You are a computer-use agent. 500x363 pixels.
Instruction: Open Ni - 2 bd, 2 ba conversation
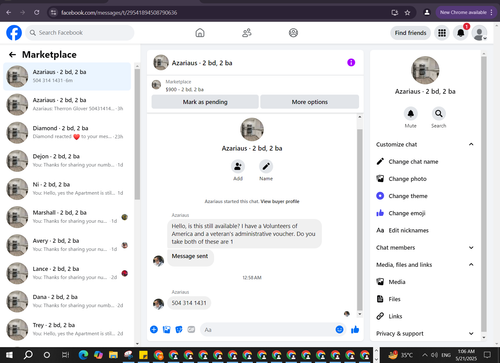[67, 189]
